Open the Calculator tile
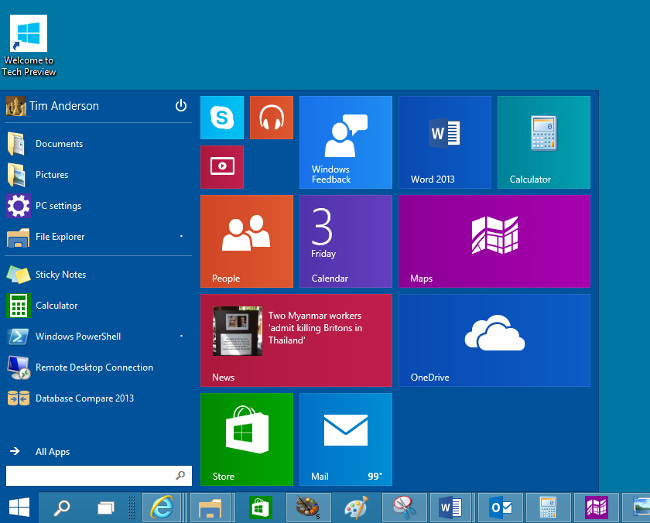The image size is (650, 523). tap(544, 143)
